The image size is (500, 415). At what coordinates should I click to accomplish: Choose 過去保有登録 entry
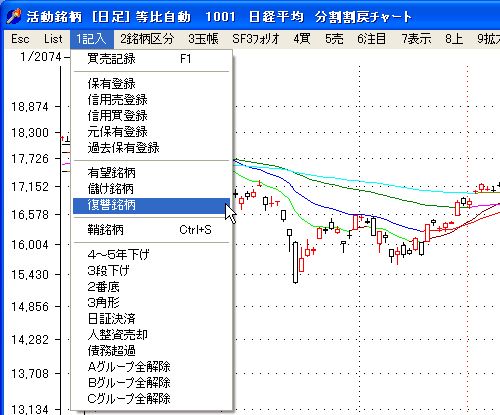click(x=151, y=148)
